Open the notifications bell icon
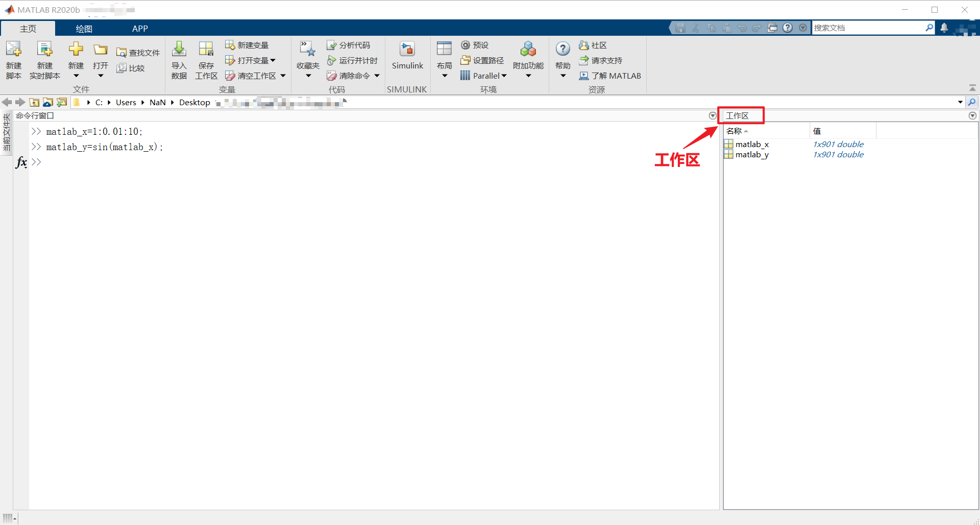980x525 pixels. 944,28
